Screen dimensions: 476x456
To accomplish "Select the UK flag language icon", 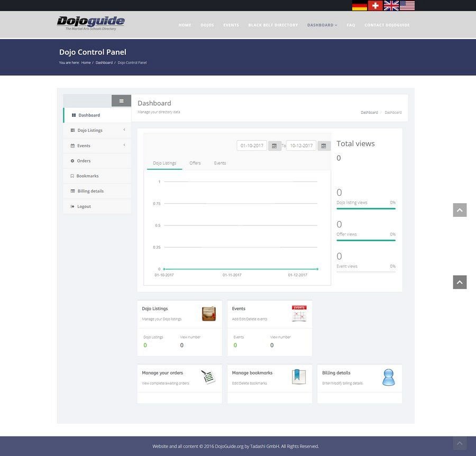I will point(391,6).
